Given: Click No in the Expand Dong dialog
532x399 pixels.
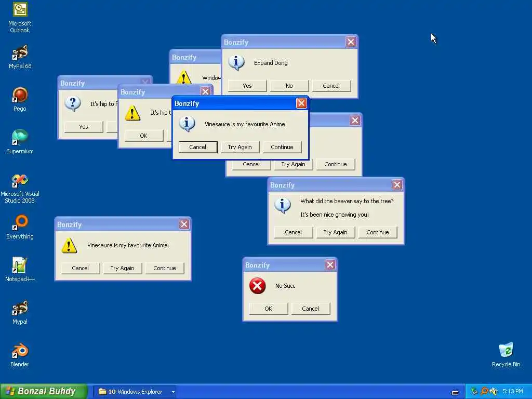Looking at the screenshot, I should point(289,86).
